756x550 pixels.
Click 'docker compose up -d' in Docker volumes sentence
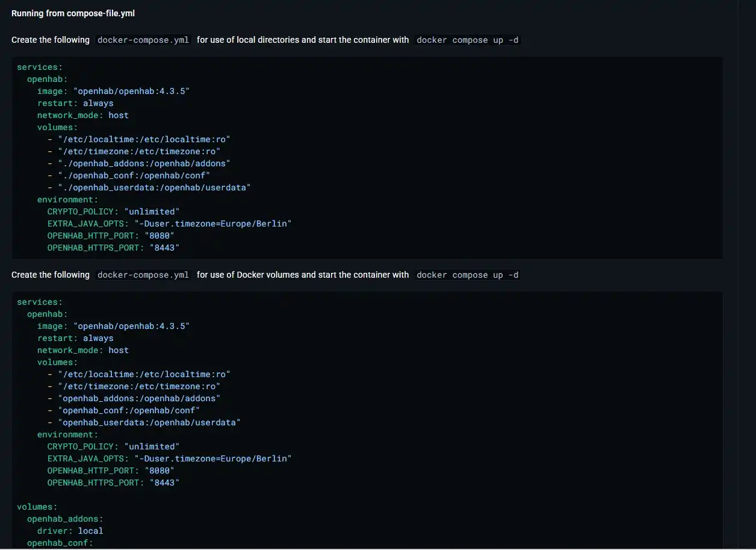point(467,275)
